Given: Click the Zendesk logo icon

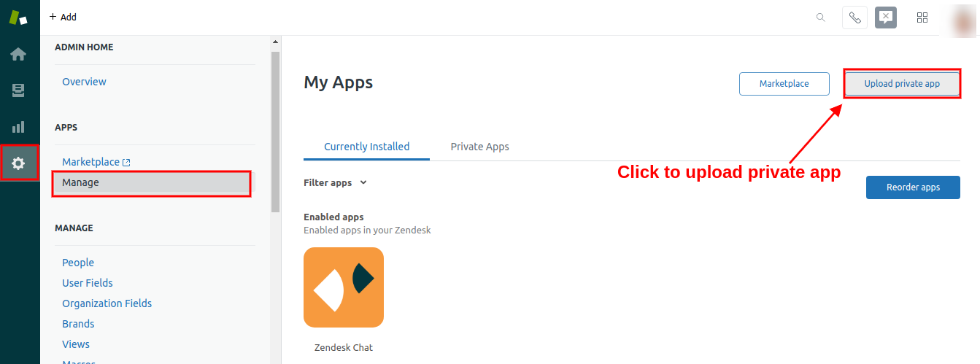Looking at the screenshot, I should (x=18, y=18).
